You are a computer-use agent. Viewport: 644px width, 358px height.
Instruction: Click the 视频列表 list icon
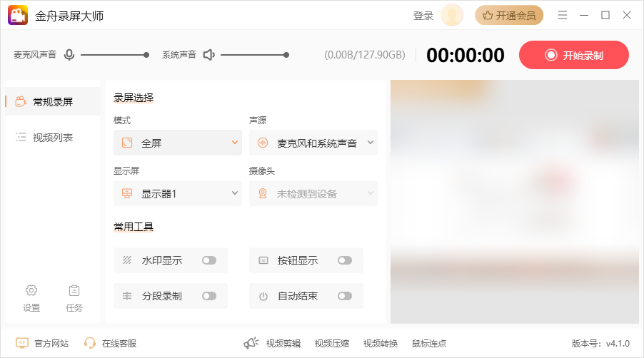(x=21, y=137)
